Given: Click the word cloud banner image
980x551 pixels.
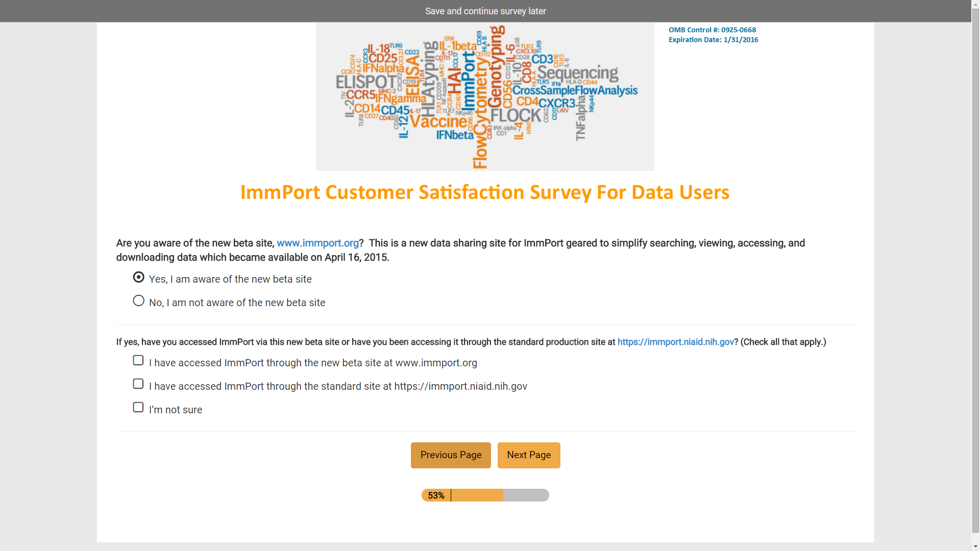Looking at the screenshot, I should pyautogui.click(x=485, y=96).
